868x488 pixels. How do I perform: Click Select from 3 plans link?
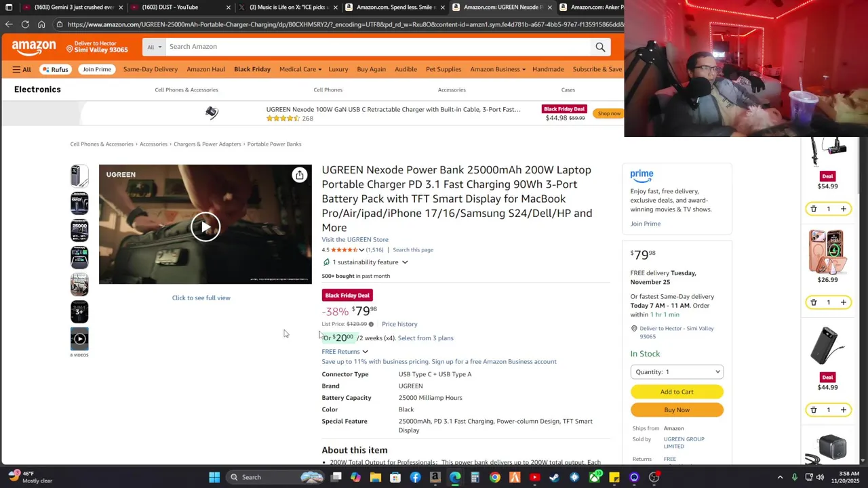click(x=425, y=338)
